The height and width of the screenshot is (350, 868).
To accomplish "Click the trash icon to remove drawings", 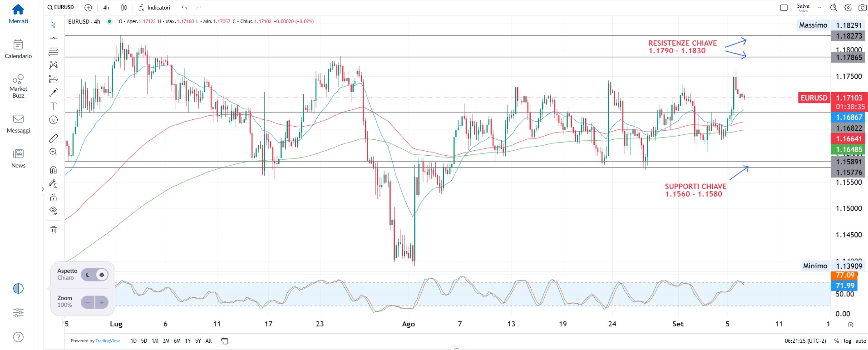I will 53,230.
